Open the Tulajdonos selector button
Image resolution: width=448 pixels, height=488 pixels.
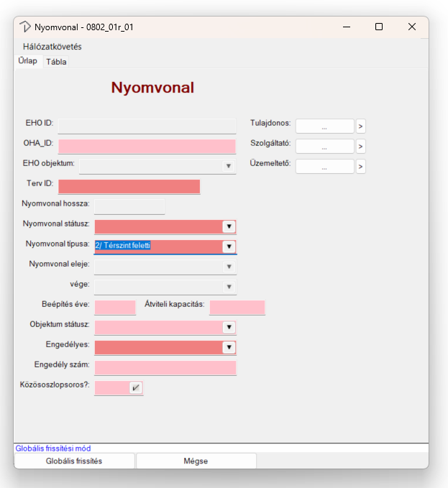324,126
